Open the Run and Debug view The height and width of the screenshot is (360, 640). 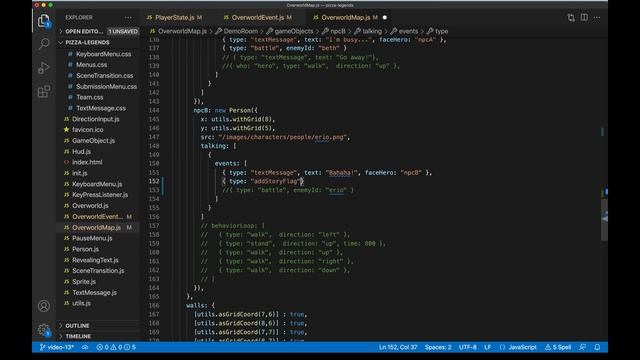[x=44, y=68]
